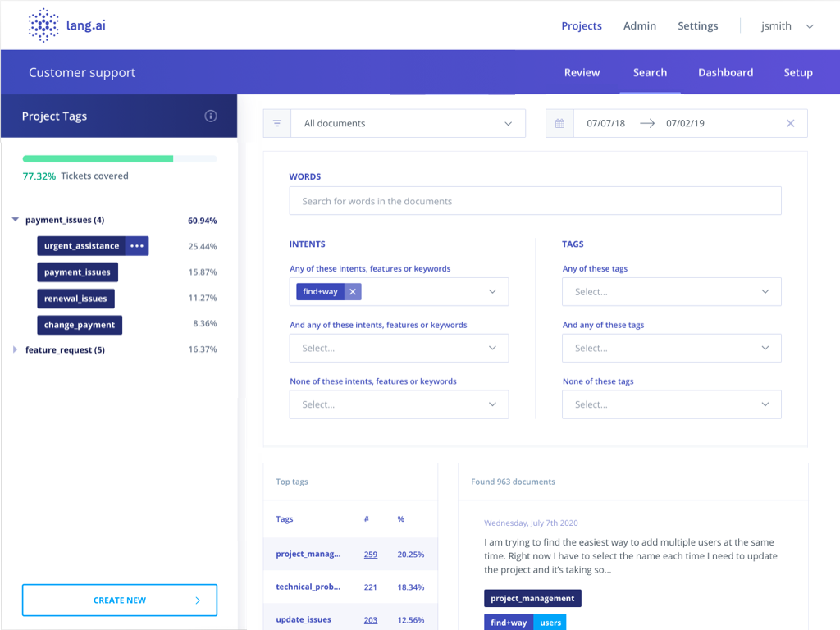This screenshot has width=840, height=630.
Task: Expand the feature_request tag group
Action: coord(14,349)
